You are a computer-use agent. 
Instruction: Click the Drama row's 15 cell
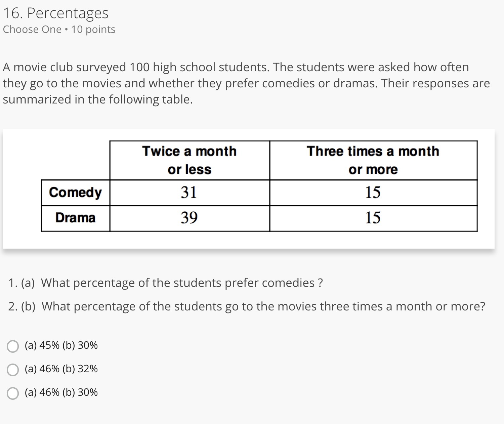373,218
